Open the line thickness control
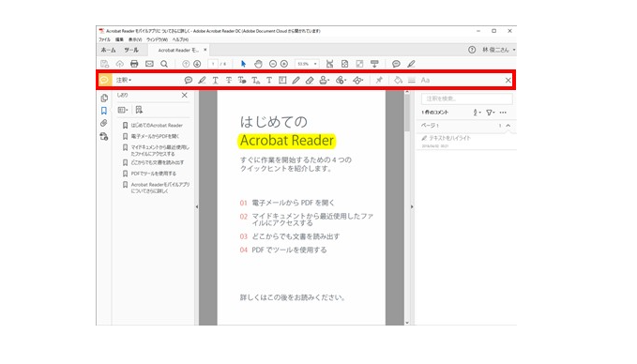The height and width of the screenshot is (364, 637). click(412, 80)
